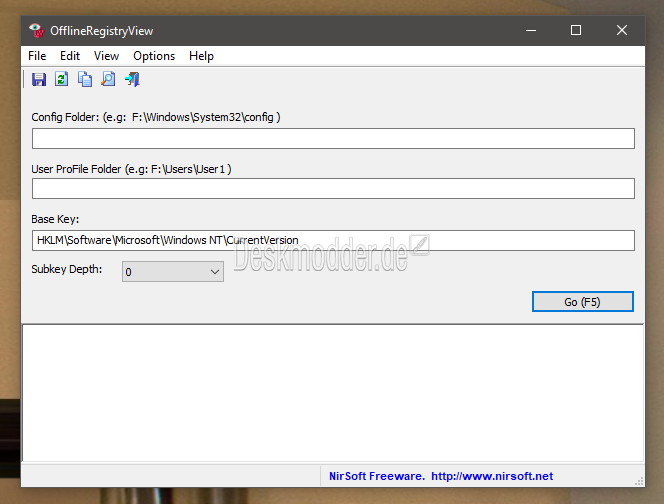Click the resize grip in status bar corner
Screen dimensions: 664x504
[639, 481]
